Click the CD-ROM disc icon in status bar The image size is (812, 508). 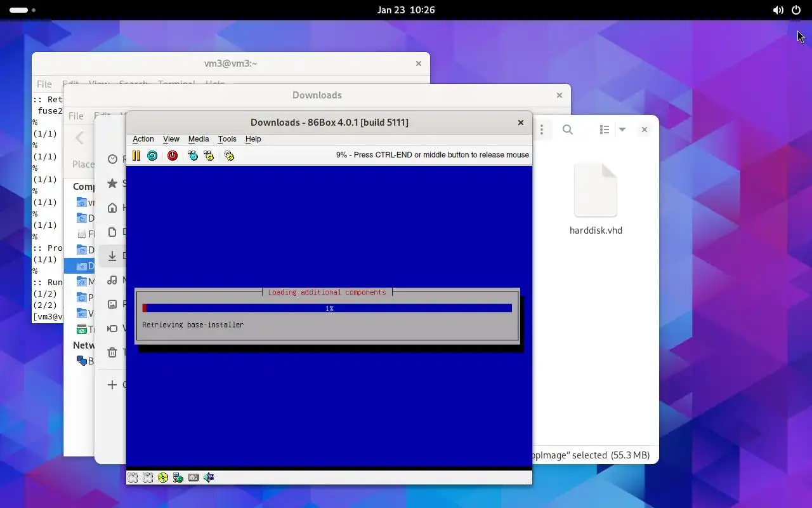[163, 478]
